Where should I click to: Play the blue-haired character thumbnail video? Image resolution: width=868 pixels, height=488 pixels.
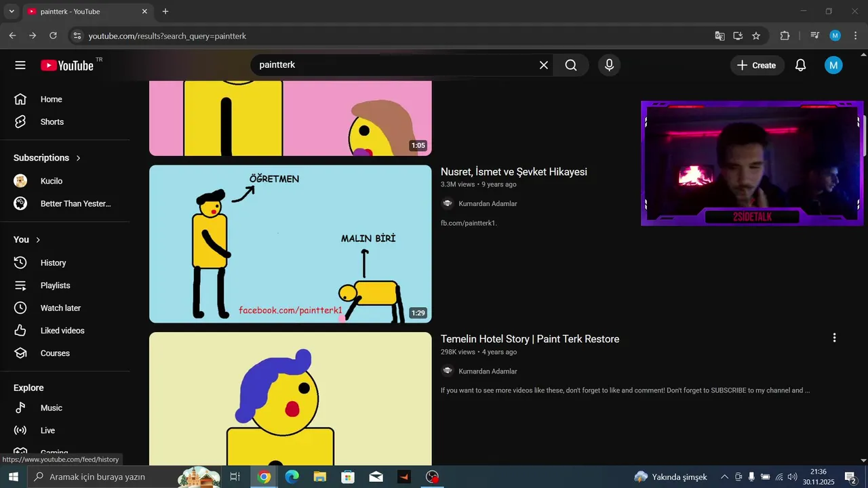tap(290, 399)
